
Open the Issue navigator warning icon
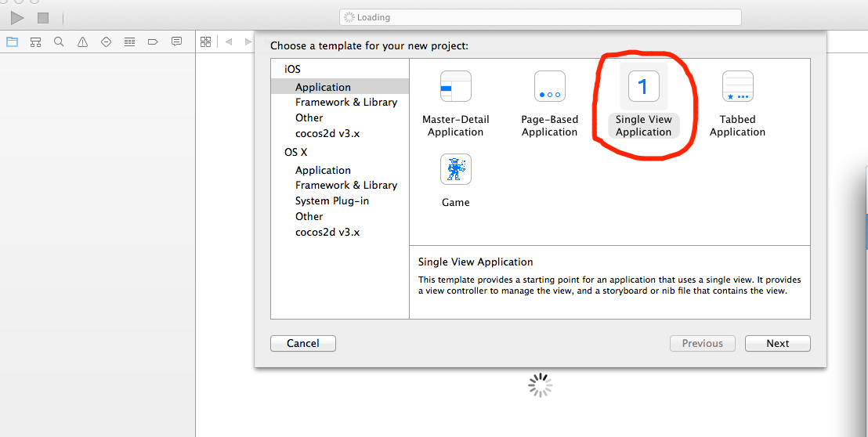click(82, 42)
